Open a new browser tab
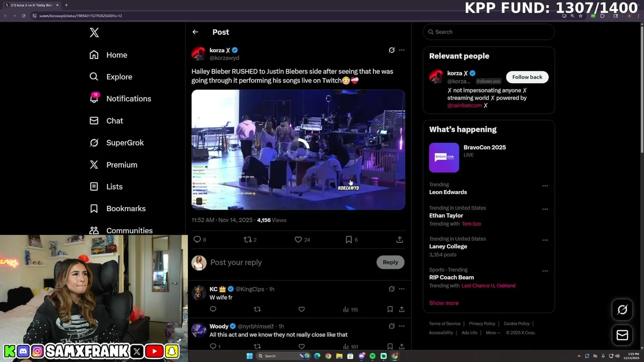This screenshot has width=644, height=362. [66, 5]
